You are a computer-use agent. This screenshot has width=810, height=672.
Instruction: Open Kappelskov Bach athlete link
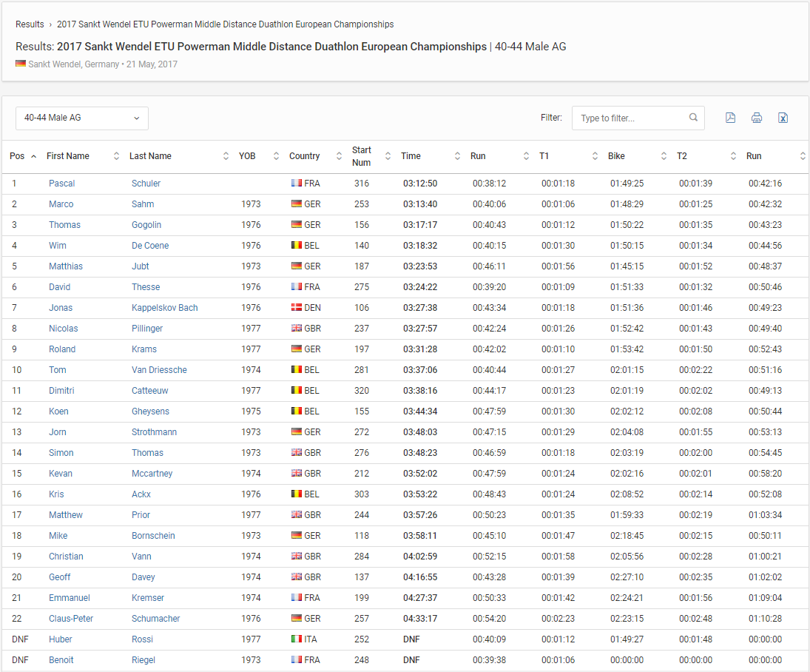click(165, 308)
